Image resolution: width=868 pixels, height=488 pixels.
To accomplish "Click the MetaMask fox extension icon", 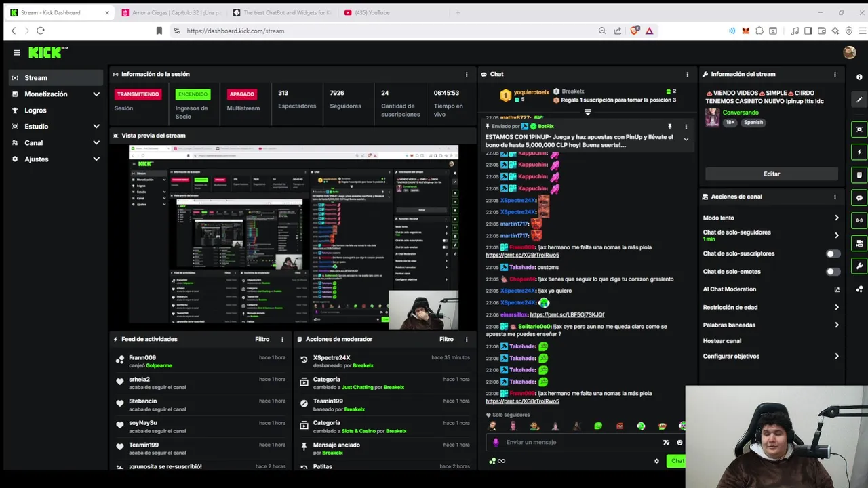I will pyautogui.click(x=746, y=30).
